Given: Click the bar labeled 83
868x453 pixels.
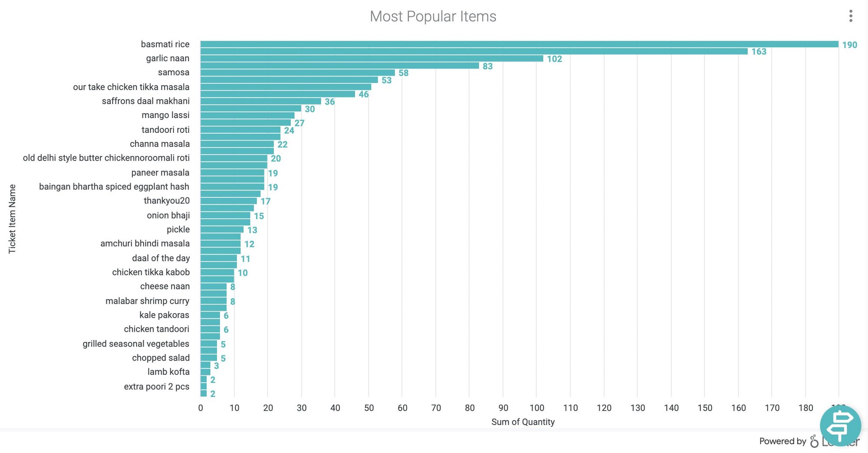Looking at the screenshot, I should [x=339, y=66].
